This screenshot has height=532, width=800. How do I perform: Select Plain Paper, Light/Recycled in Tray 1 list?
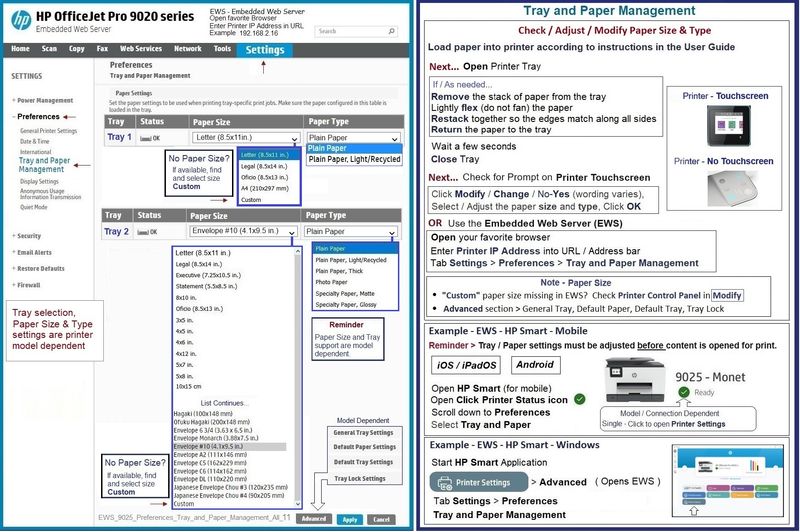pyautogui.click(x=355, y=159)
